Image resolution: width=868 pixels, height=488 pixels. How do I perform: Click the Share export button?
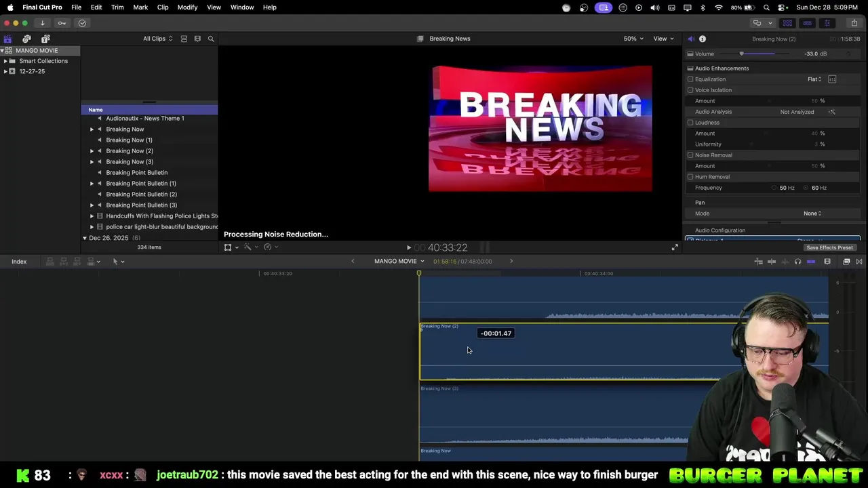coord(854,23)
